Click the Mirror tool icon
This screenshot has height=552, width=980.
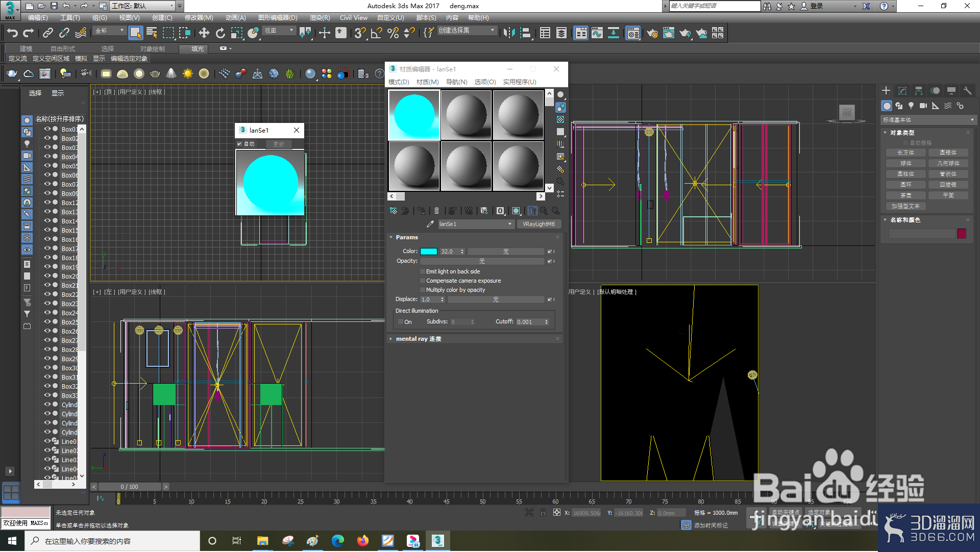point(509,33)
